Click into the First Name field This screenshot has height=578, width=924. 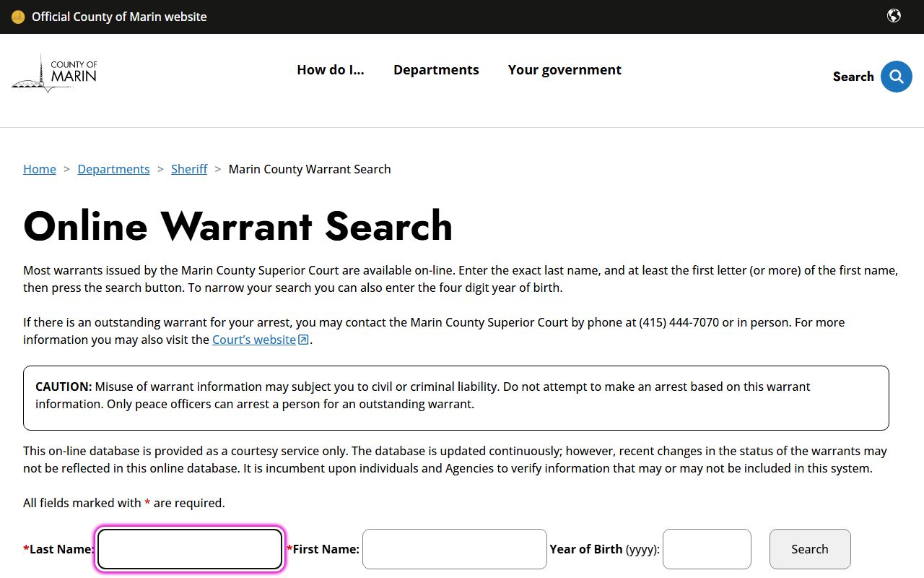(455, 549)
